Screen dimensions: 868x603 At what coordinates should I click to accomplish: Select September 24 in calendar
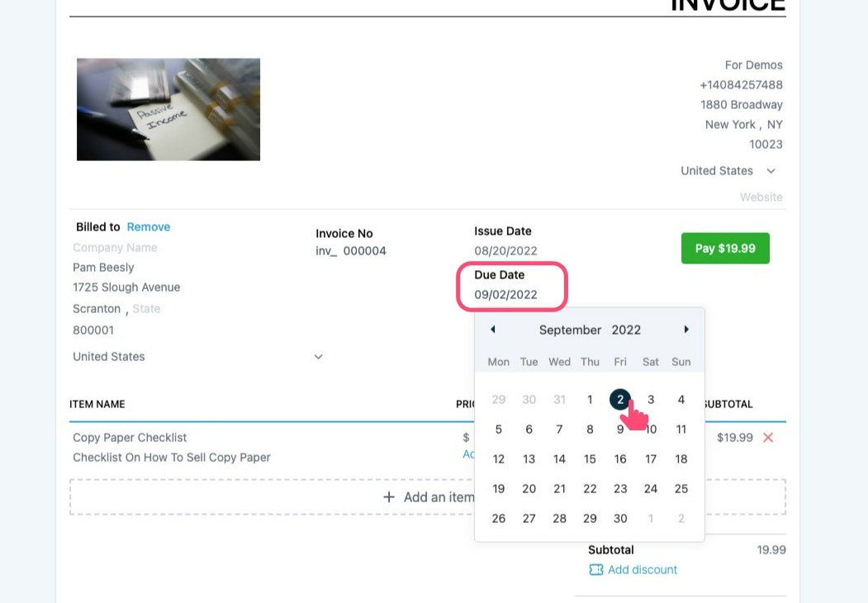tap(651, 489)
